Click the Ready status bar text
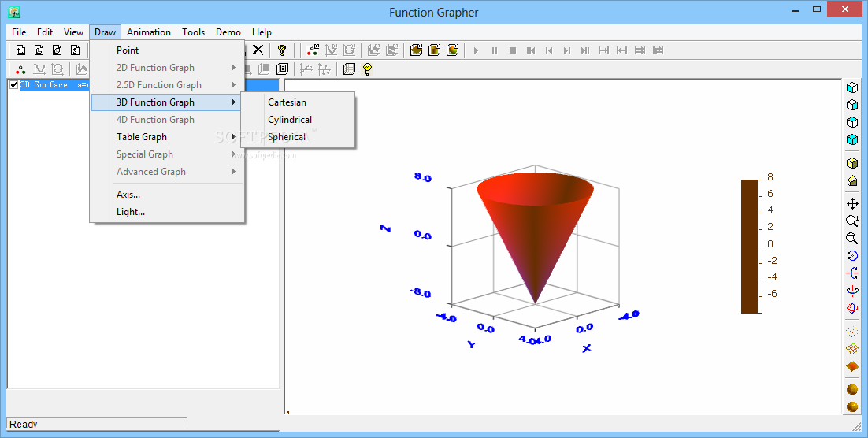The height and width of the screenshot is (438, 868). point(24,424)
